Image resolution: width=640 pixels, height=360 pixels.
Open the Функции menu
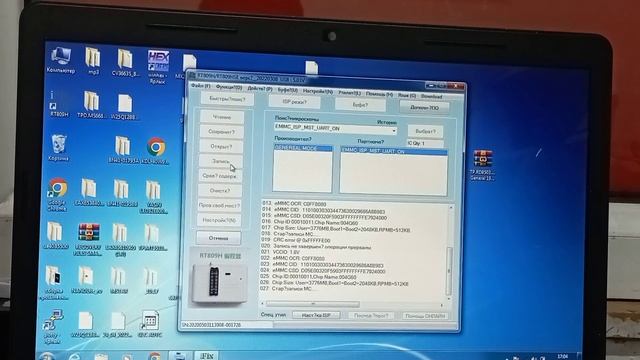click(229, 87)
